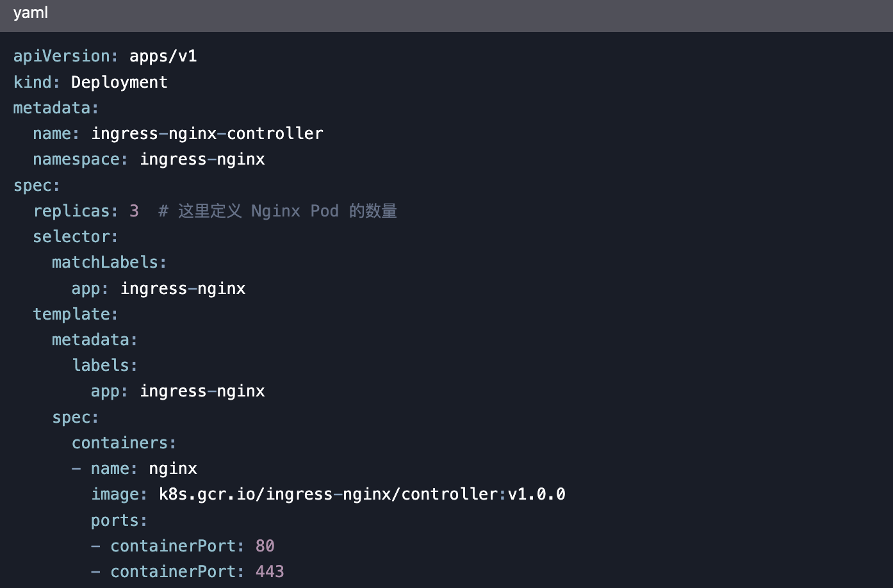This screenshot has height=588, width=893.
Task: Click the replicas number 3
Action: (x=134, y=211)
